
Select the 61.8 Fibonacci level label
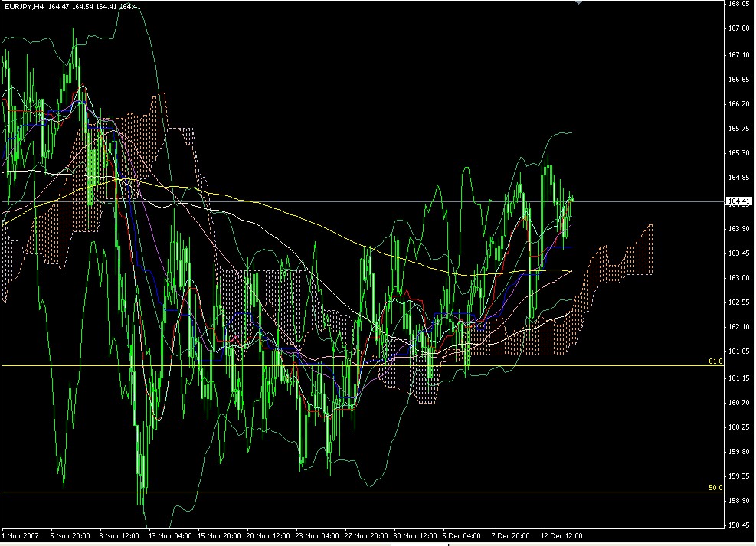(x=715, y=361)
